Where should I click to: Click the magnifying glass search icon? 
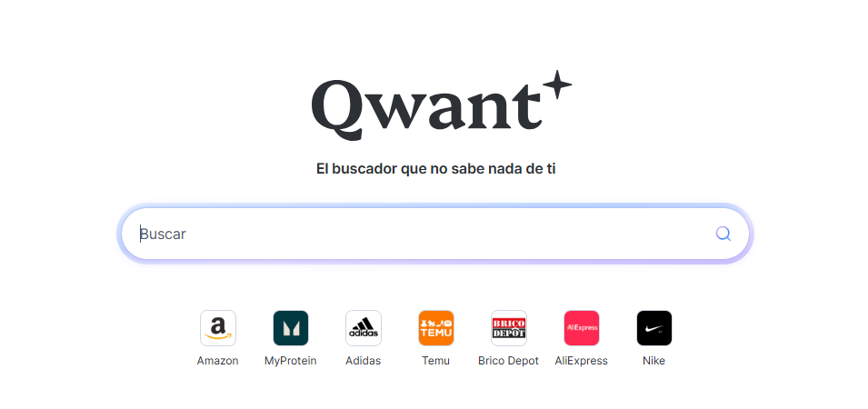coord(723,234)
